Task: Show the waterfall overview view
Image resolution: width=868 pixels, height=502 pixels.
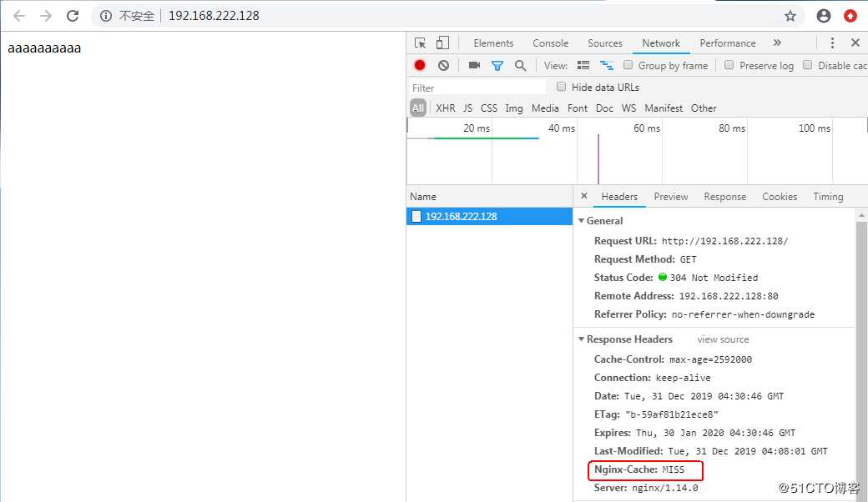Action: click(x=607, y=65)
